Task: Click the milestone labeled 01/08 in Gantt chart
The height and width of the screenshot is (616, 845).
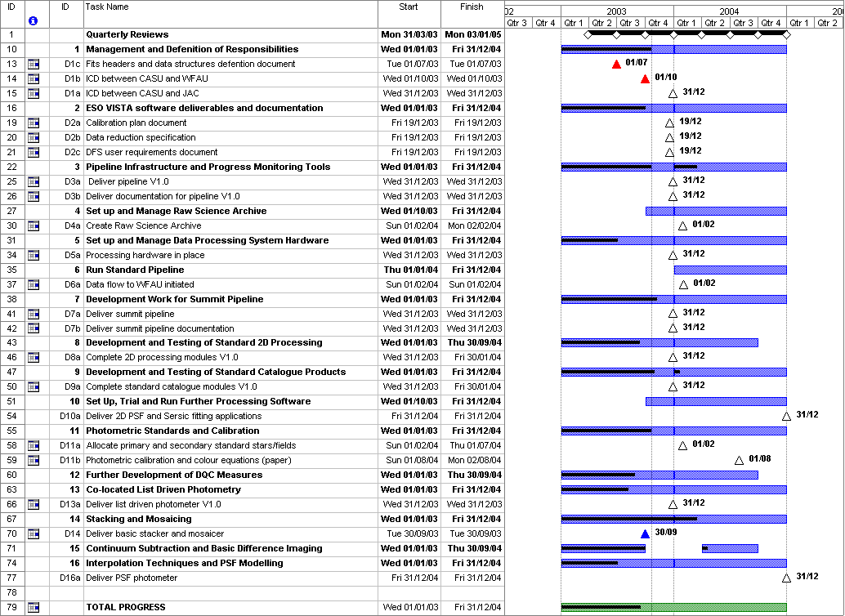Action: [x=739, y=460]
